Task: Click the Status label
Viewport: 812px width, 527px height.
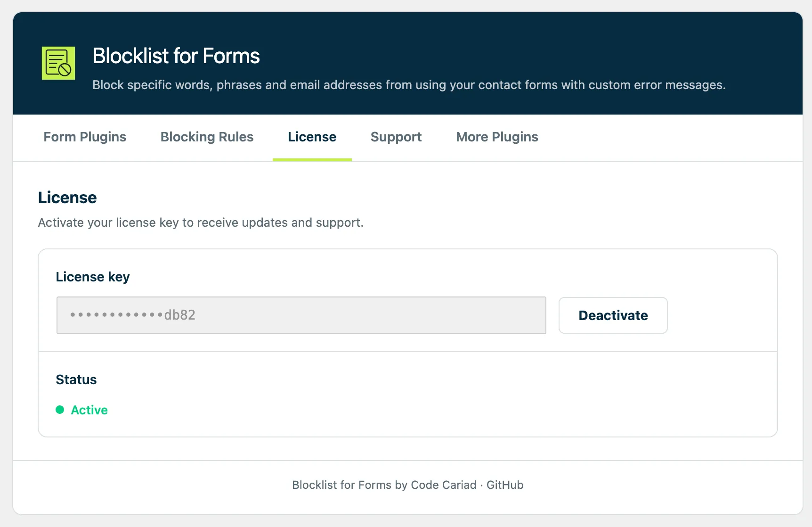Action: (76, 379)
